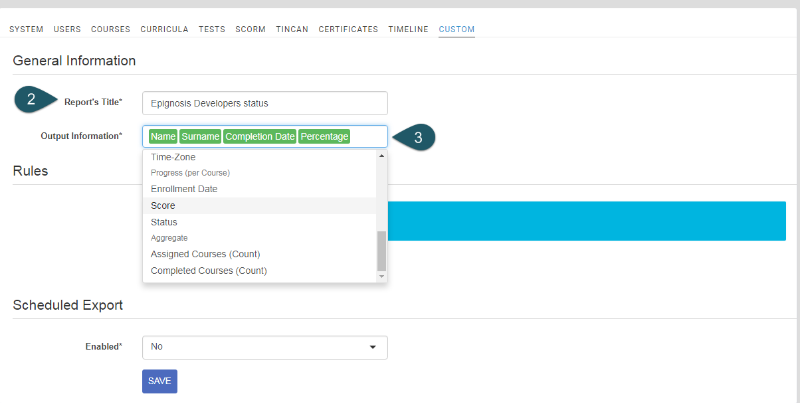Select Time-Zone in the dropdown list
Screen dimensions: 800x403
[x=173, y=157]
